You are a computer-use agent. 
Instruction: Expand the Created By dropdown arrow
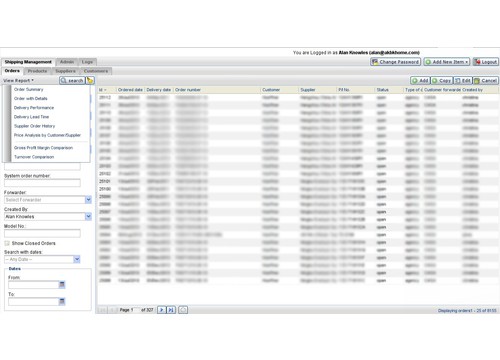[88, 216]
